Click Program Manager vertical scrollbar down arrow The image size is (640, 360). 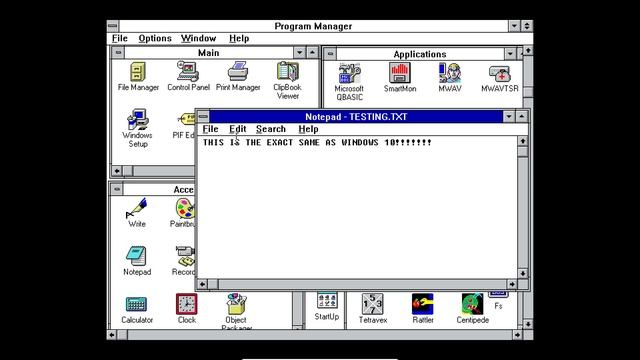[528, 324]
